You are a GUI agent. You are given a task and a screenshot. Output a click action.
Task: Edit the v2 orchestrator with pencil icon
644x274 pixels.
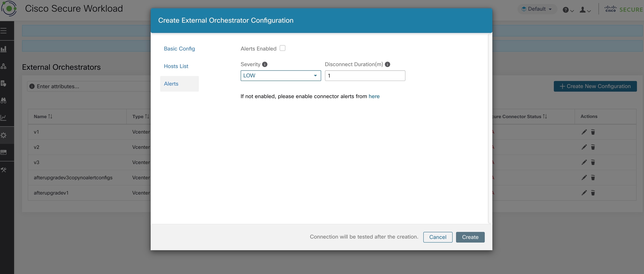point(584,147)
